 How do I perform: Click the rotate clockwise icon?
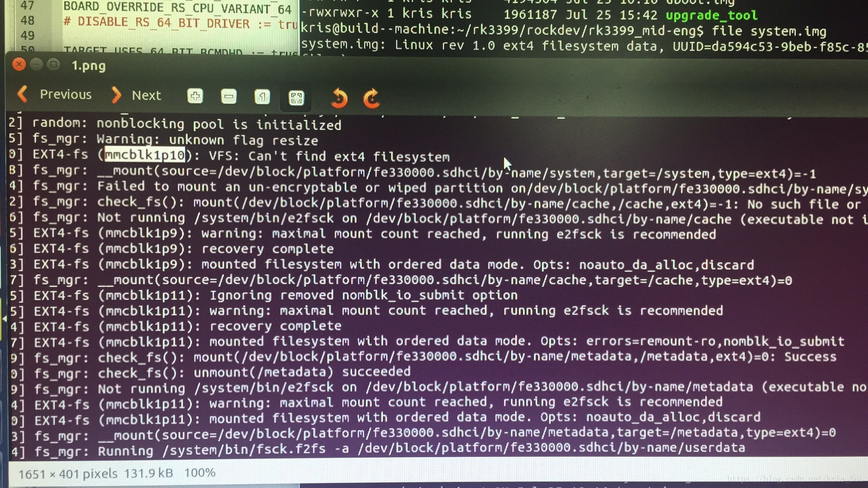[371, 97]
